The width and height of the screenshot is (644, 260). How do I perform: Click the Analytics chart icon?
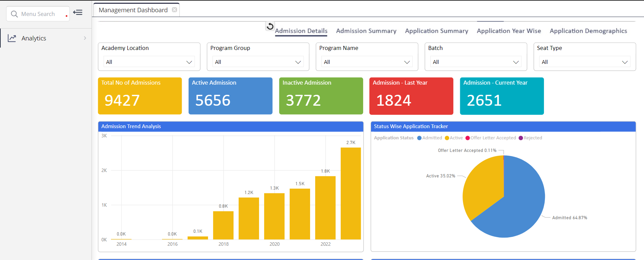coord(12,38)
